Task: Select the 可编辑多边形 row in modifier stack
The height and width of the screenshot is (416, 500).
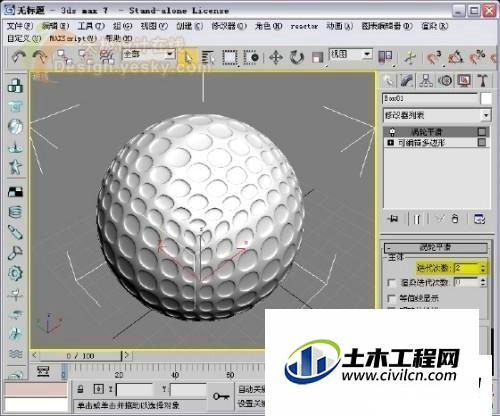Action: coord(437,143)
